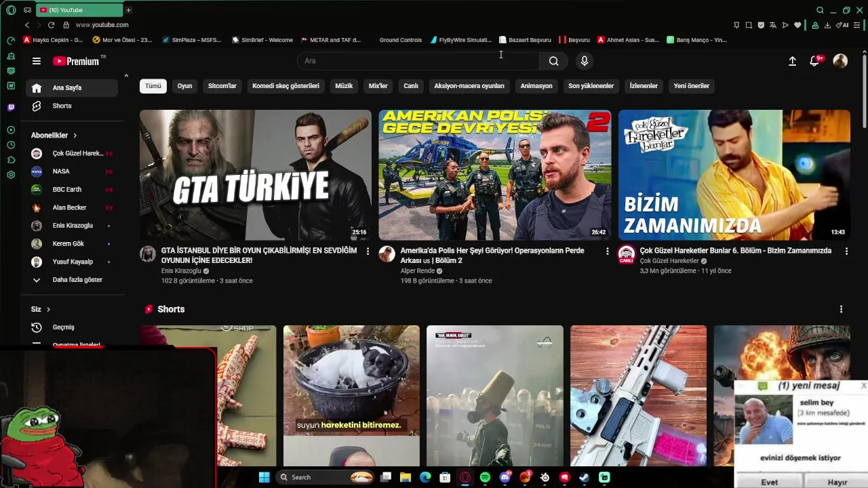This screenshot has width=868, height=488.
Task: Reload the page in the browser
Action: (x=51, y=25)
